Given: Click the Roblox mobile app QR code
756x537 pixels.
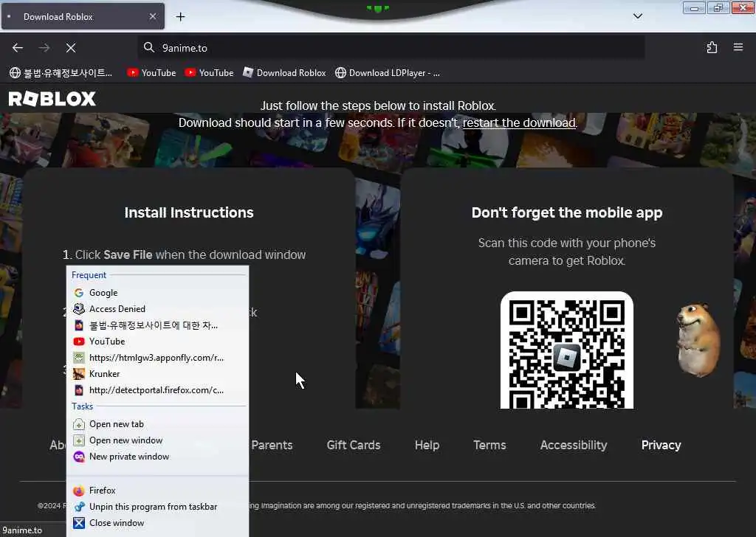Looking at the screenshot, I should (567, 350).
